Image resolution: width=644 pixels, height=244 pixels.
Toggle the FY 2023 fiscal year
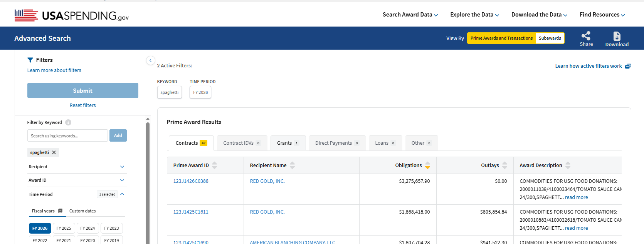112,228
